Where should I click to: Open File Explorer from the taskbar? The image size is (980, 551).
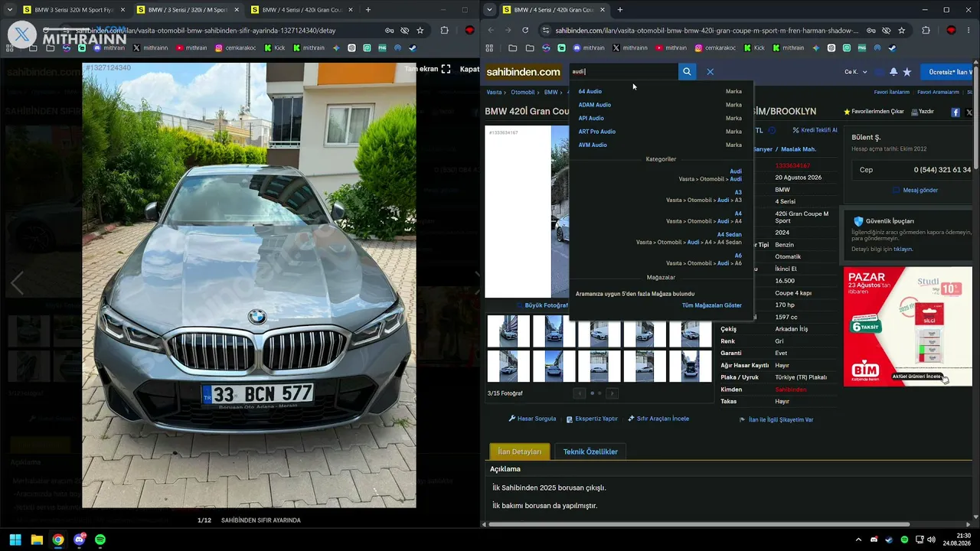37,540
